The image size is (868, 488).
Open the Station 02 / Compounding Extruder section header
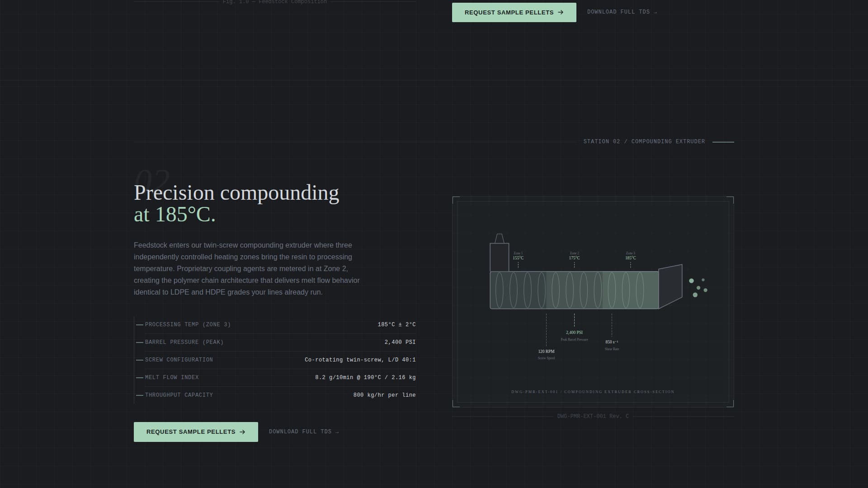644,141
